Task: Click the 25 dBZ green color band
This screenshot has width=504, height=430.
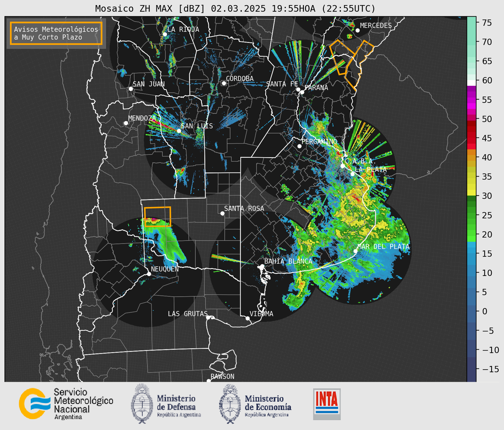Action: (471, 215)
